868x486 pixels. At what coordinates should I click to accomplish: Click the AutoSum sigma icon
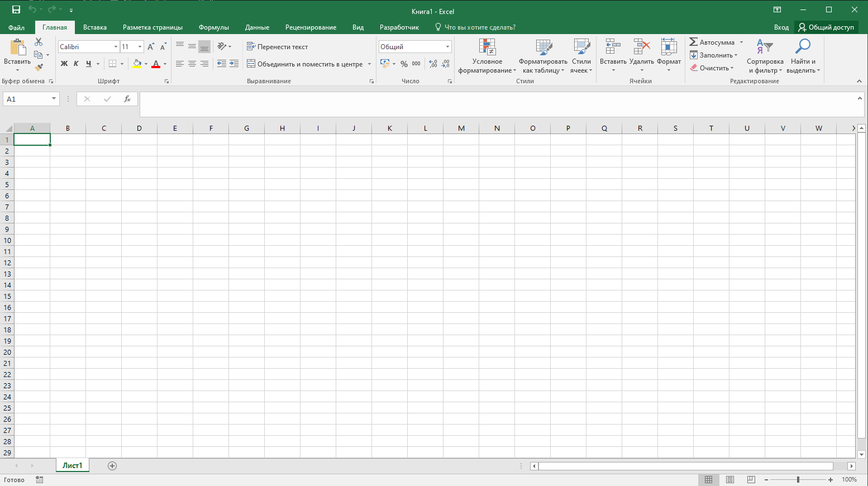pos(693,42)
